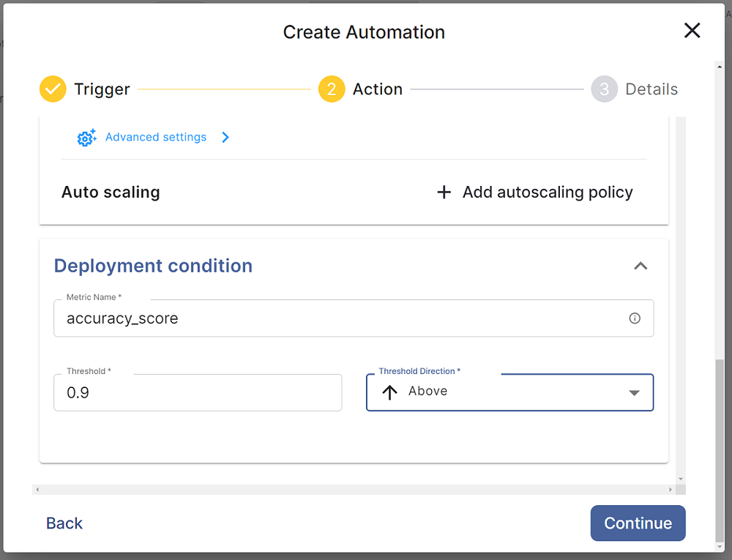Open the Threshold Direction dropdown
This screenshot has height=560, width=732.
tap(509, 392)
